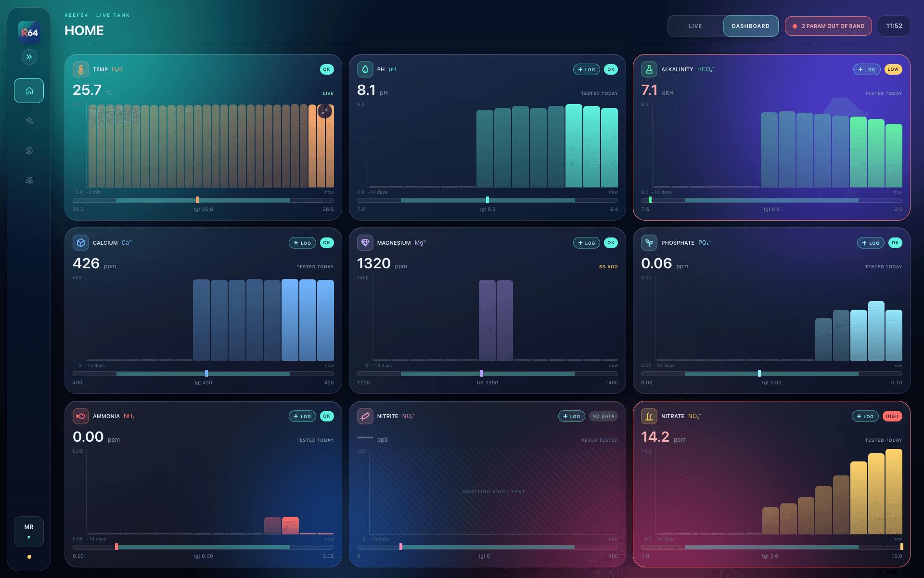Click the LIVE label on the Temp card
This screenshot has width=924, height=578.
click(328, 93)
